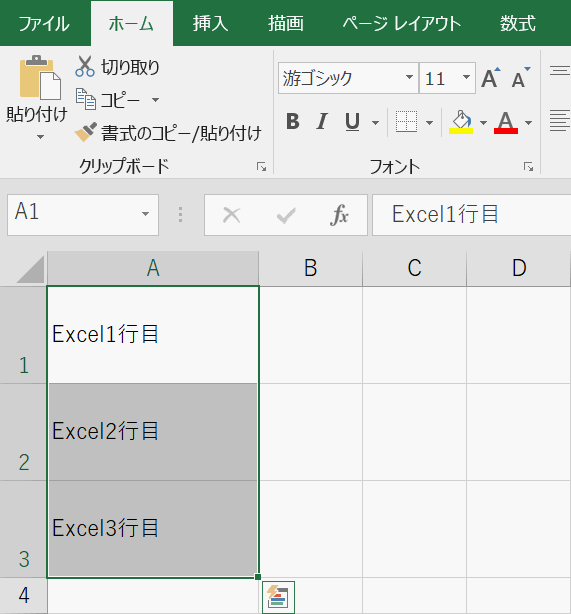Open clipboard pane dialog launcher
571x614 pixels.
261,167
